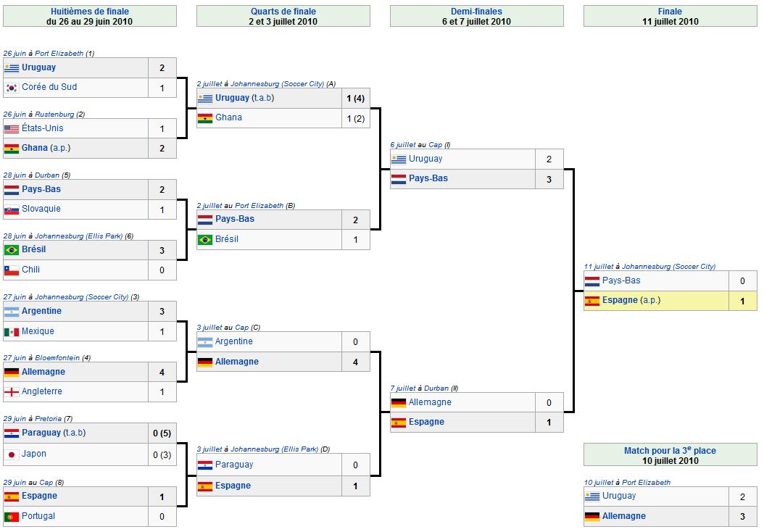Click the Portugal flag icon
This screenshot has height=532, width=764.
(x=12, y=516)
